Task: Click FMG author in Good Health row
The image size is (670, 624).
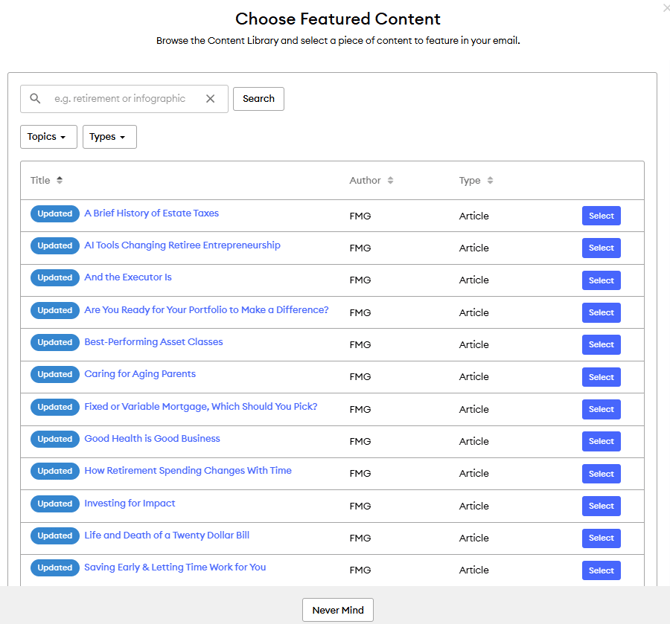Action: [360, 442]
